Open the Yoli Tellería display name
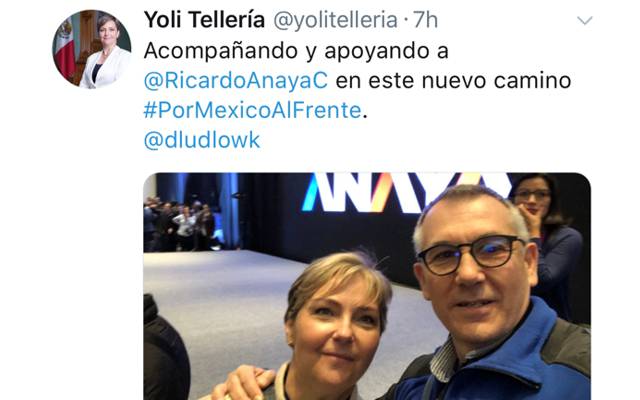Viewport: 640px width, 400px height. 204,20
